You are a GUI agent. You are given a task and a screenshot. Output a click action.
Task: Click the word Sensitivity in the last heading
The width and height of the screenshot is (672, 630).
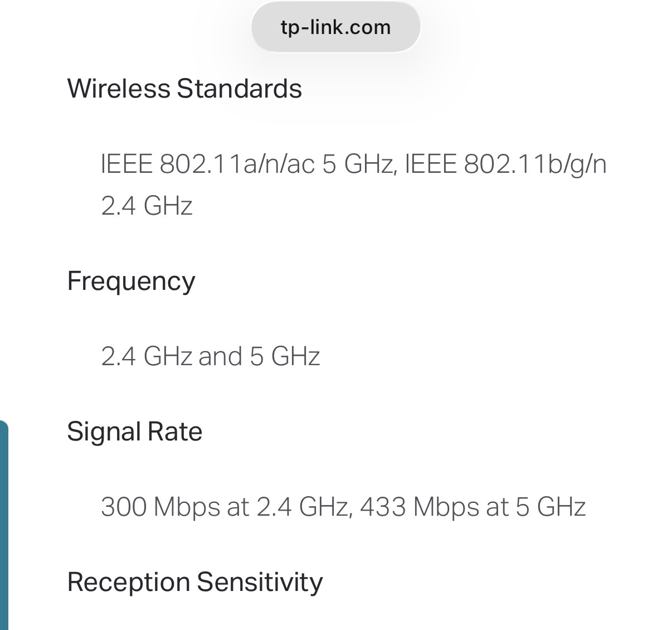(260, 582)
